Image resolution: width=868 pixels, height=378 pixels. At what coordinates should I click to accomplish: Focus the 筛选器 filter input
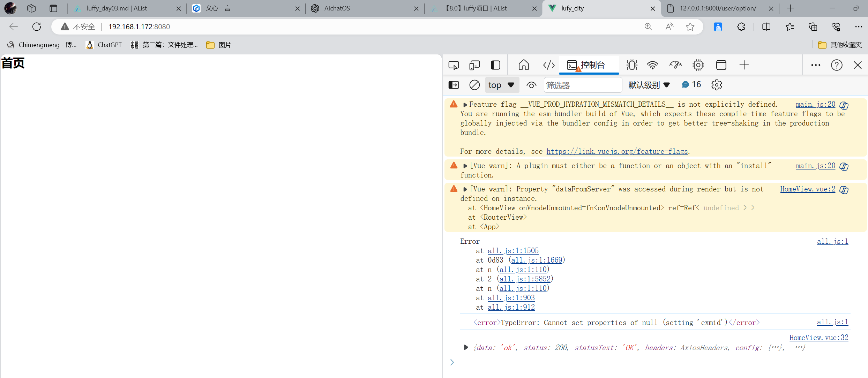coord(583,85)
